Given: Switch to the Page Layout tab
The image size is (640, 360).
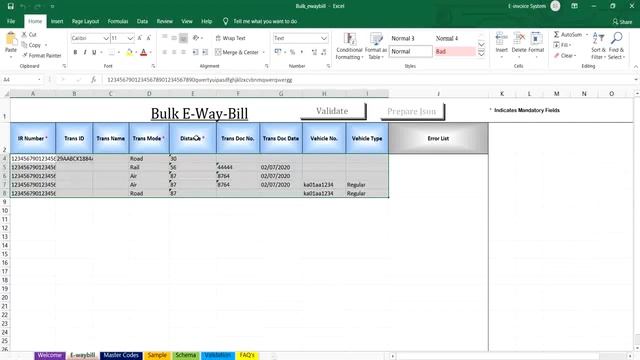Looking at the screenshot, I should (x=85, y=21).
